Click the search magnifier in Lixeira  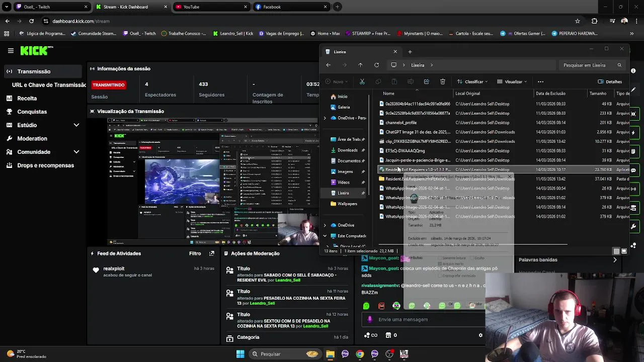coord(619,65)
